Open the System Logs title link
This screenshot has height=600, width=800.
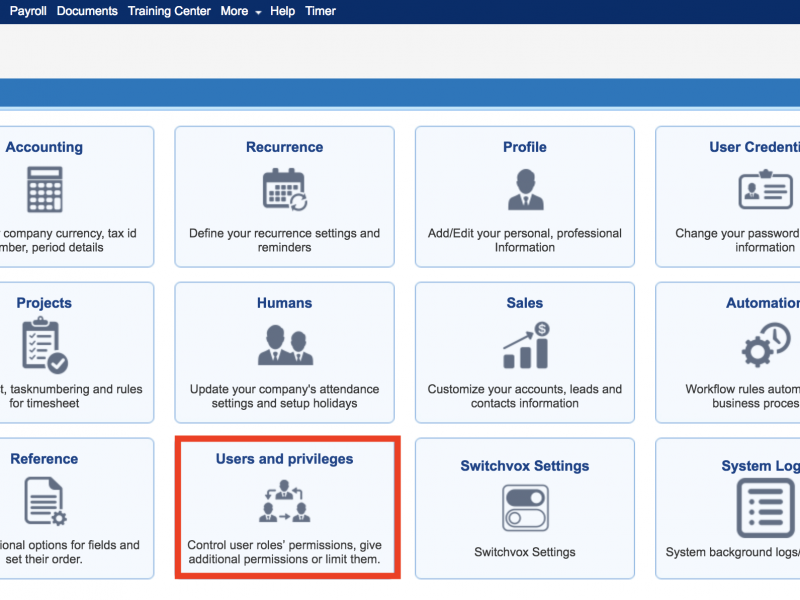click(x=760, y=466)
